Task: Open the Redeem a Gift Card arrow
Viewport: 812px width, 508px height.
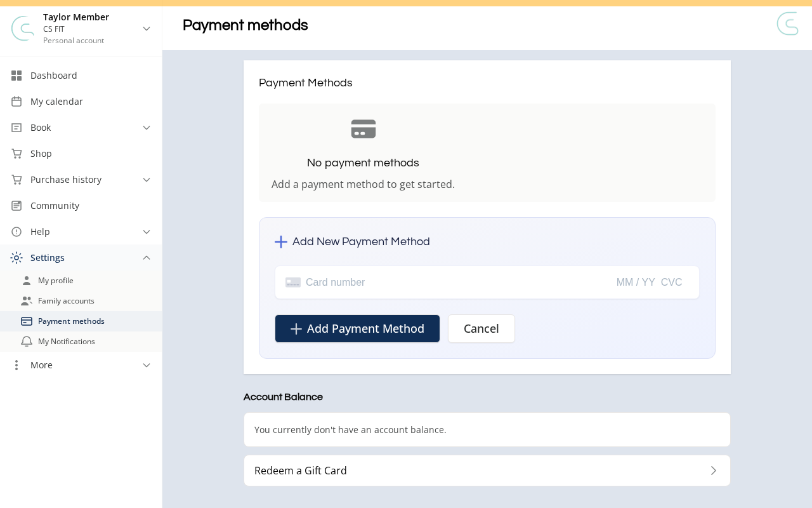Action: (714, 471)
